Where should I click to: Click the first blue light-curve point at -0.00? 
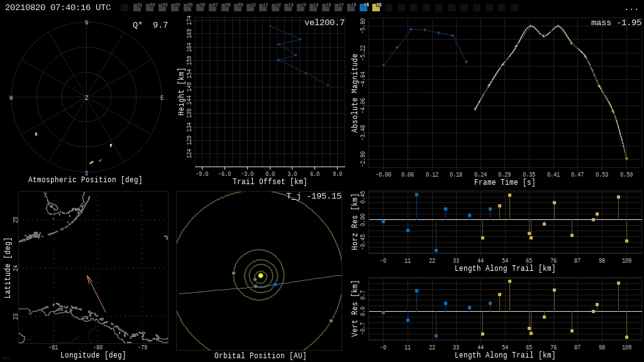tap(383, 65)
